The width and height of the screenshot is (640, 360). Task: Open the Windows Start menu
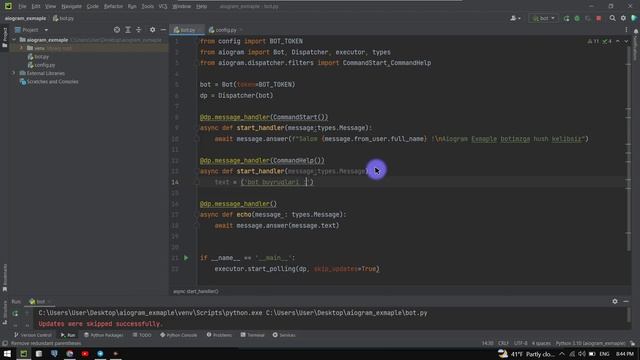click(x=7, y=353)
